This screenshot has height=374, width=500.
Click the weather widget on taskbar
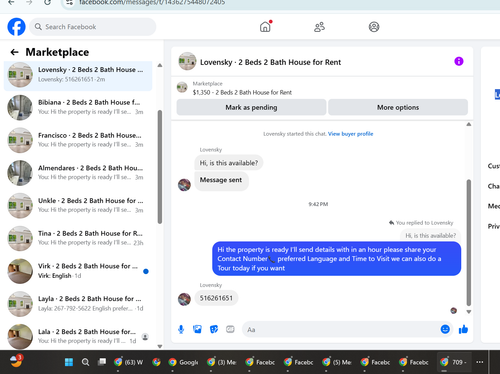tap(16, 361)
